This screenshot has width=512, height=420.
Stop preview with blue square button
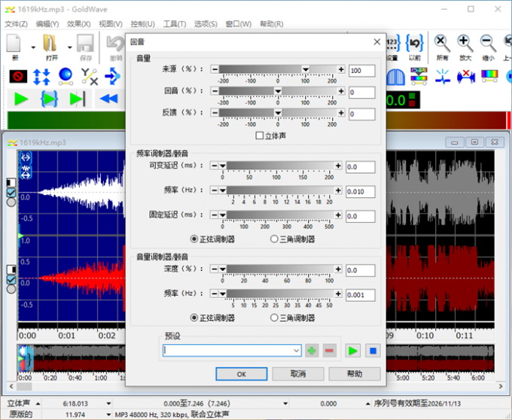tap(373, 351)
